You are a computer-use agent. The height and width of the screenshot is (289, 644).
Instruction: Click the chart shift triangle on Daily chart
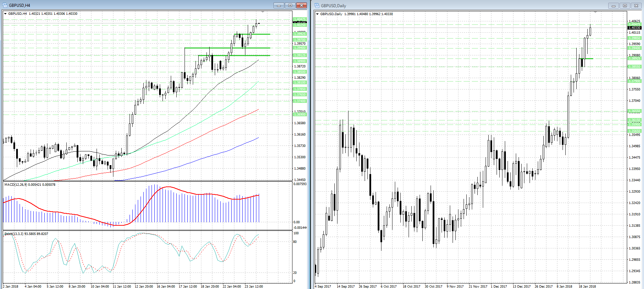click(x=596, y=12)
